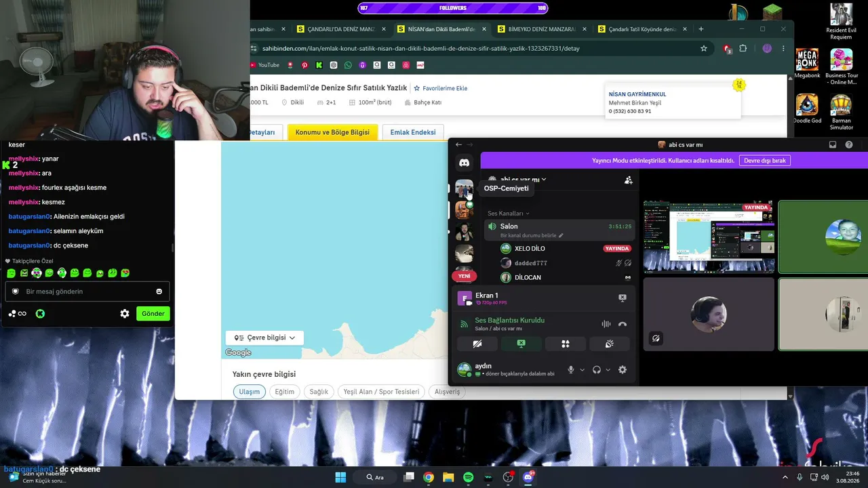Open the Pinterest bookmark in Chrome

point(304,65)
